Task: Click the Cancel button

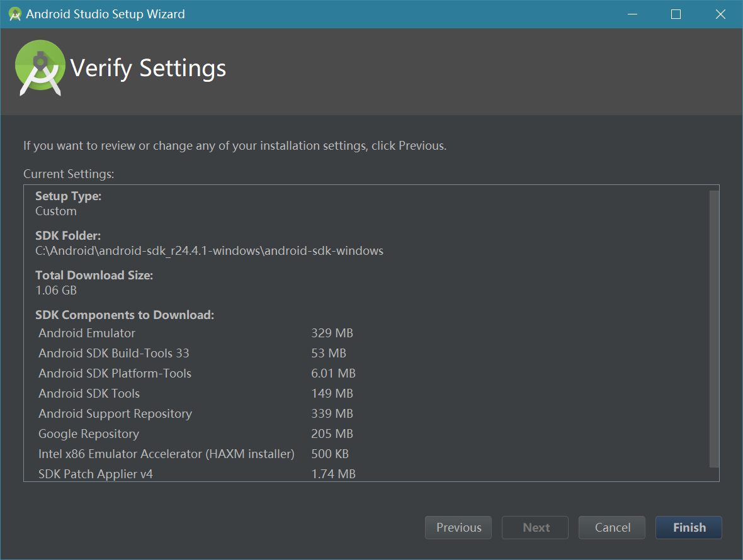Action: click(612, 528)
